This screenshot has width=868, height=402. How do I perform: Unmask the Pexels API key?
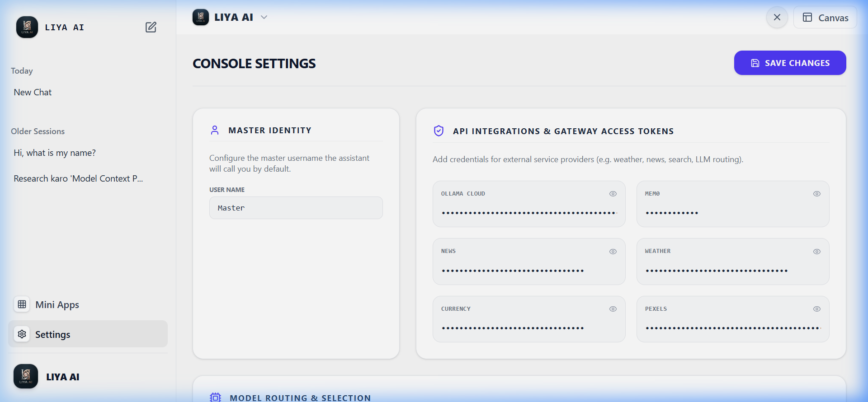coord(817,309)
